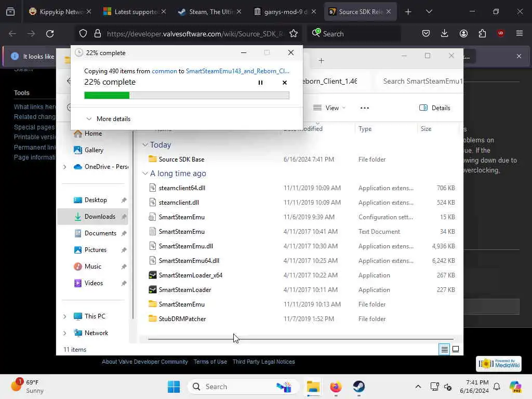
Task: Select the Source SDK Base folder
Action: [x=181, y=159]
